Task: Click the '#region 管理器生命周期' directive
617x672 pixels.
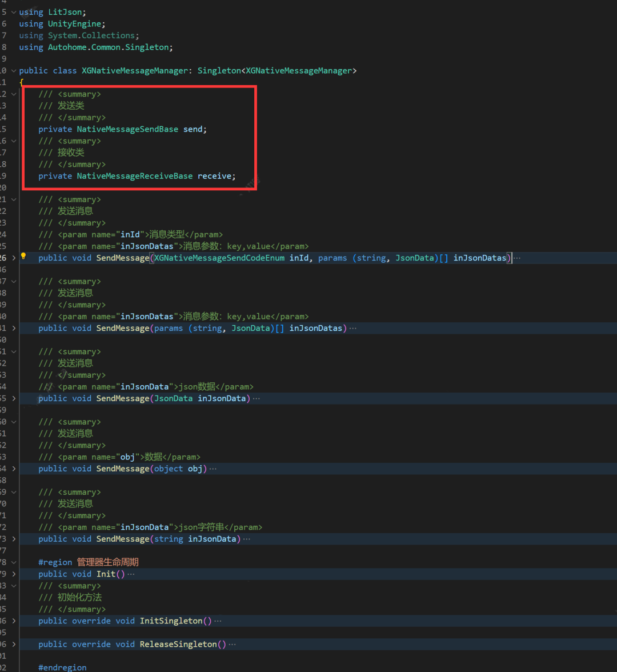Action: 88,562
